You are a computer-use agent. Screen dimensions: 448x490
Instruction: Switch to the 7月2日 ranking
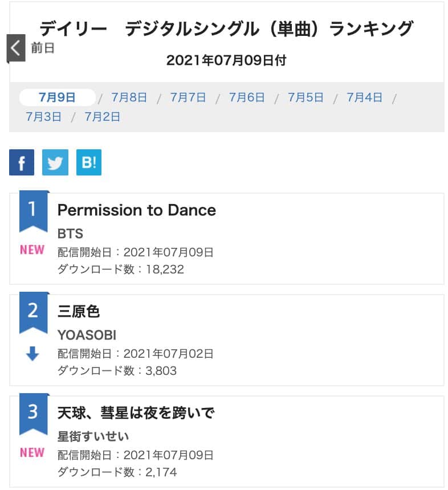pyautogui.click(x=103, y=117)
